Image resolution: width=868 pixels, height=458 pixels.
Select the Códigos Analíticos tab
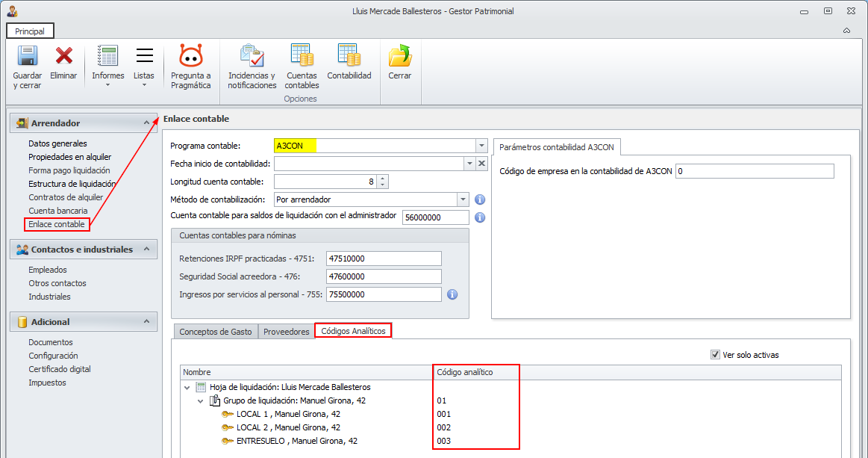click(x=353, y=331)
